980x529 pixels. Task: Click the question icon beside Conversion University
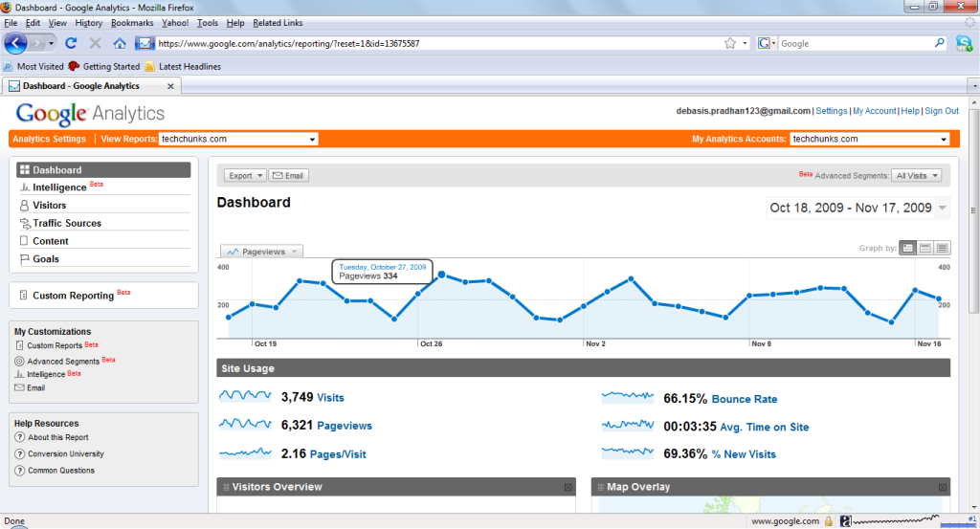[19, 454]
